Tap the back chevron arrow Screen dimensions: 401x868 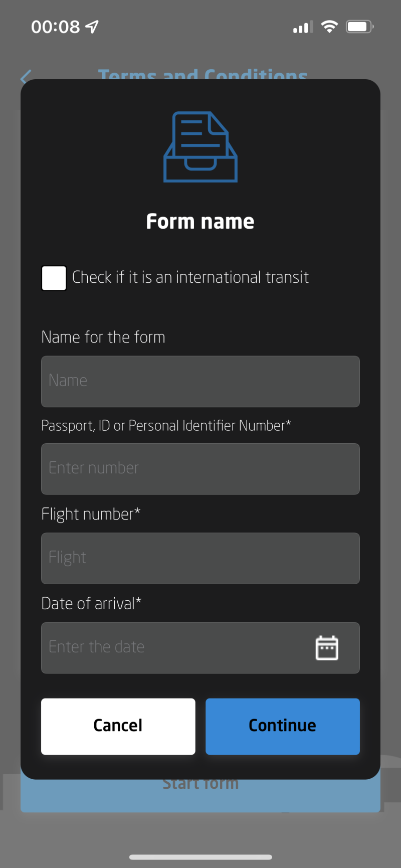[26, 77]
